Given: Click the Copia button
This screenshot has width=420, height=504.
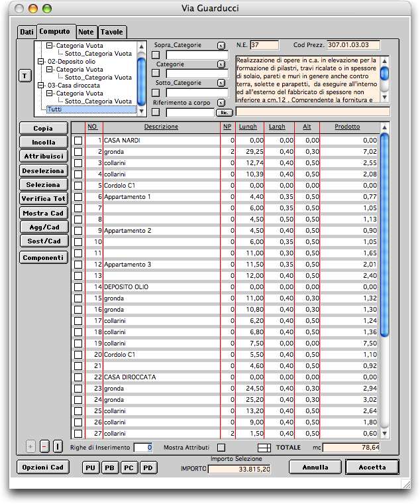Looking at the screenshot, I should point(43,128).
